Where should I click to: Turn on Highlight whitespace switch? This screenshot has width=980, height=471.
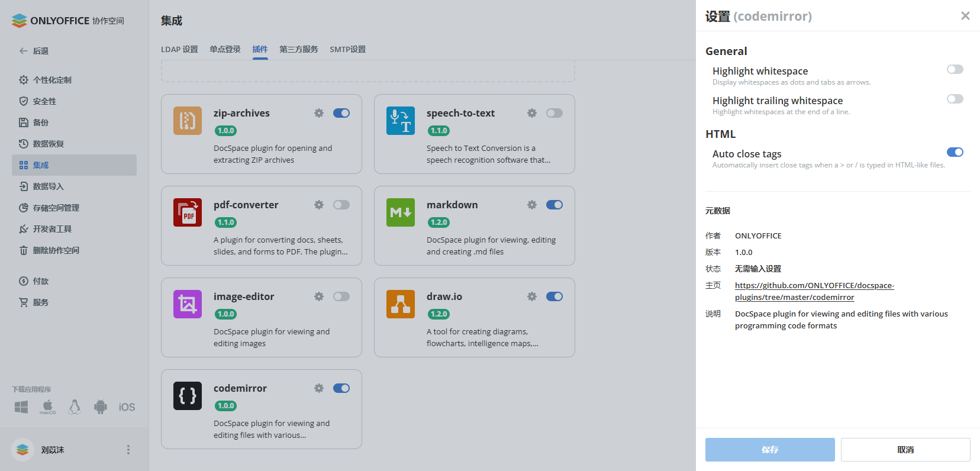point(955,69)
